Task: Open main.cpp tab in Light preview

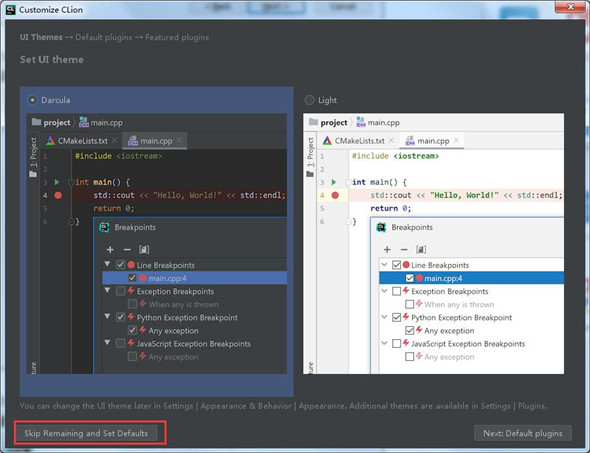Action: [433, 141]
